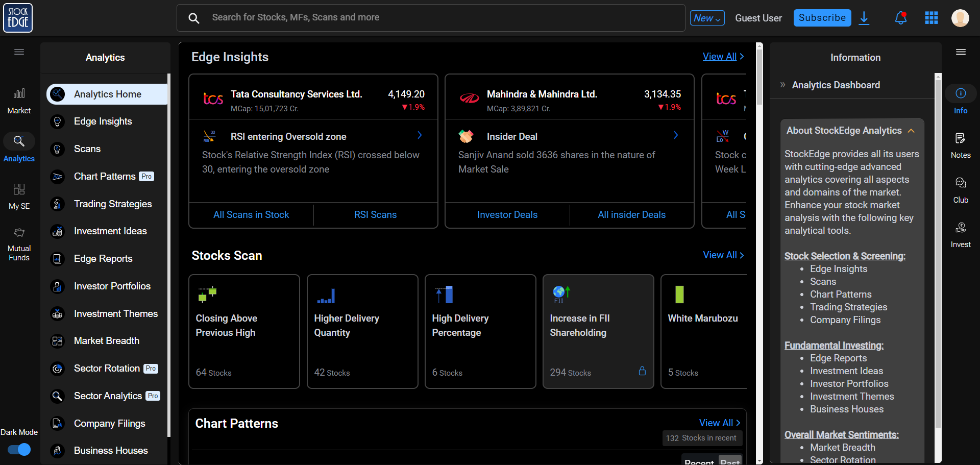
Task: Select Analytics Home in sidebar
Action: (107, 94)
